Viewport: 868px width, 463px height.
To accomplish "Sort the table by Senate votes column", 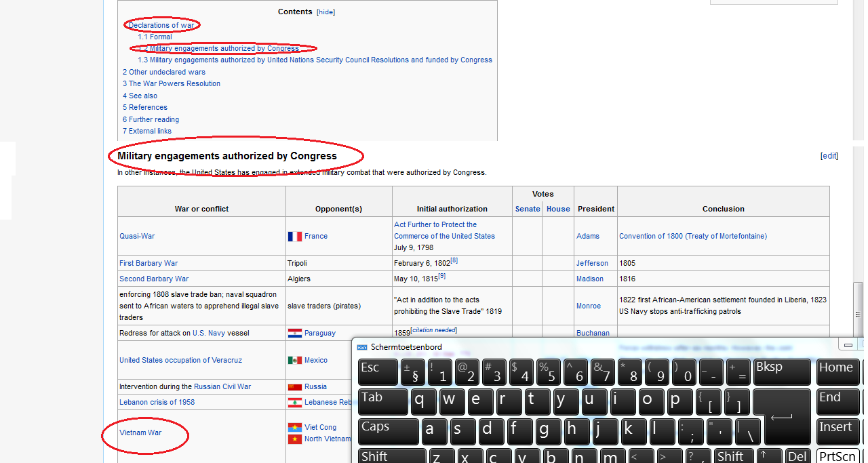I will coord(528,209).
